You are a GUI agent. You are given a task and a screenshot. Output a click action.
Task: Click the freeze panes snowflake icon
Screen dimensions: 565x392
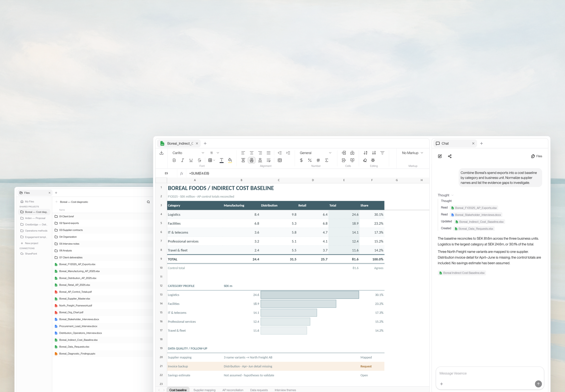373,160
